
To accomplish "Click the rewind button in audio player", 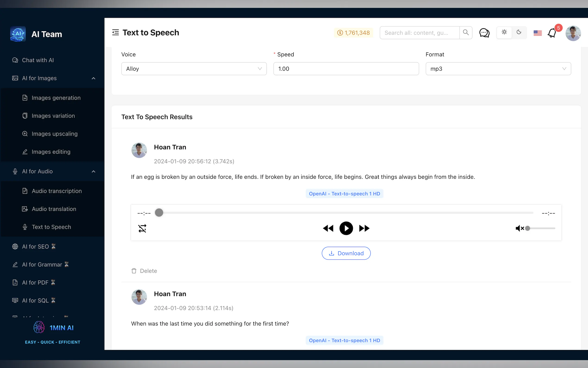I will (328, 228).
